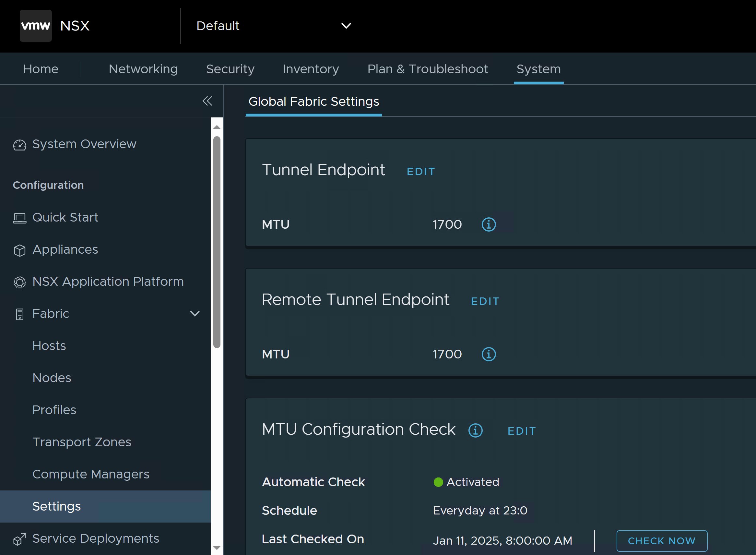Image resolution: width=756 pixels, height=555 pixels.
Task: Click the Quick Start laptop icon
Action: point(19,218)
